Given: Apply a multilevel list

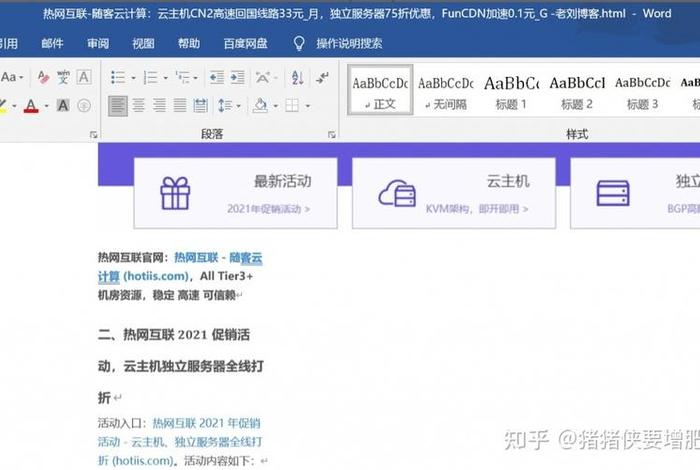Looking at the screenshot, I should (183, 77).
